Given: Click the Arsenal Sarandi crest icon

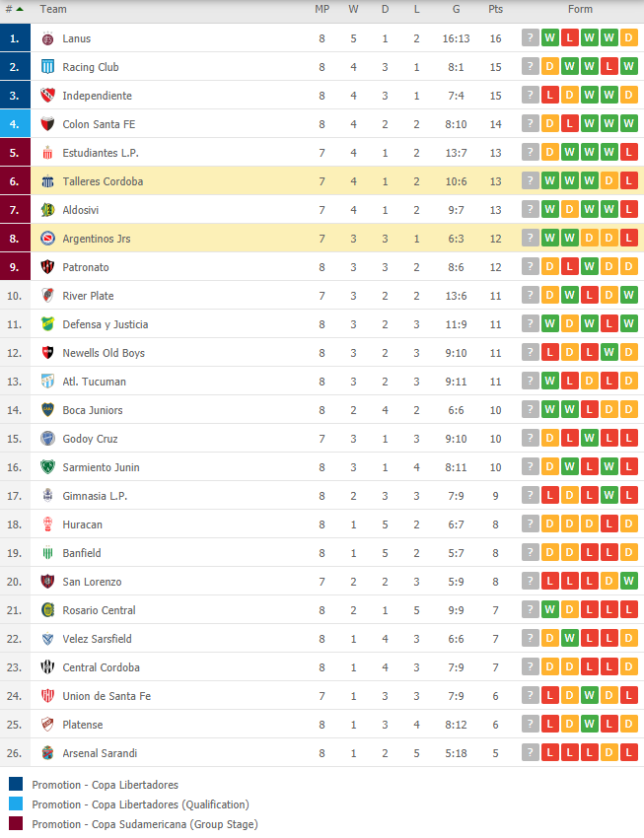Looking at the screenshot, I should point(47,753).
